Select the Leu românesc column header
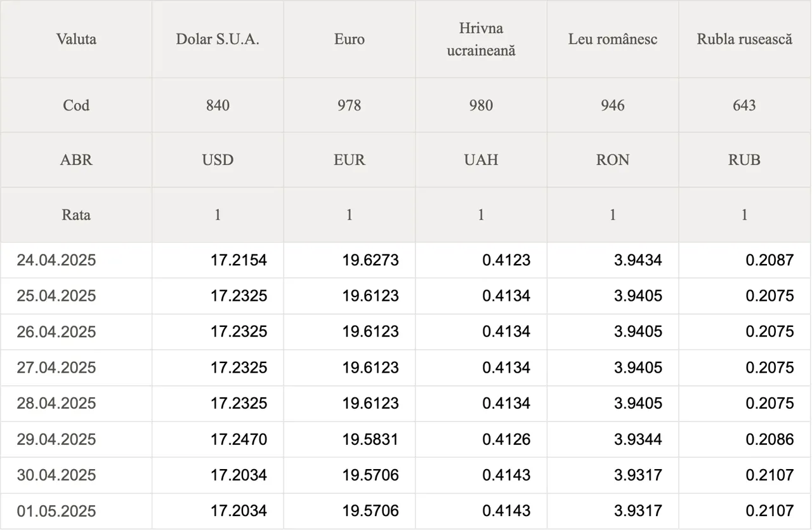 click(613, 39)
